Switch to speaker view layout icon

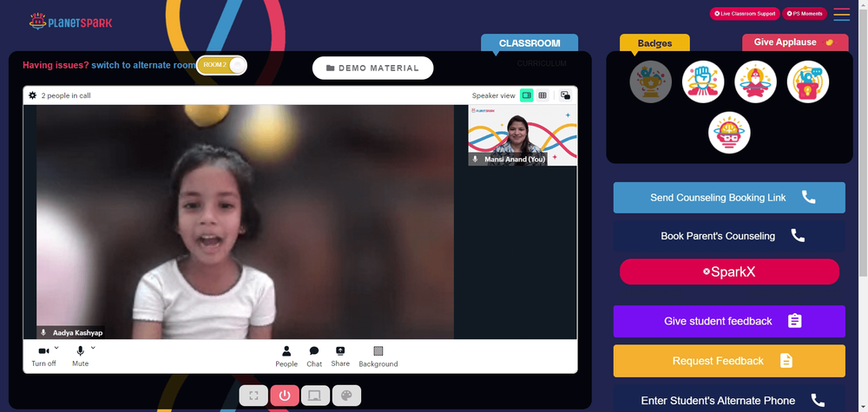pyautogui.click(x=527, y=95)
